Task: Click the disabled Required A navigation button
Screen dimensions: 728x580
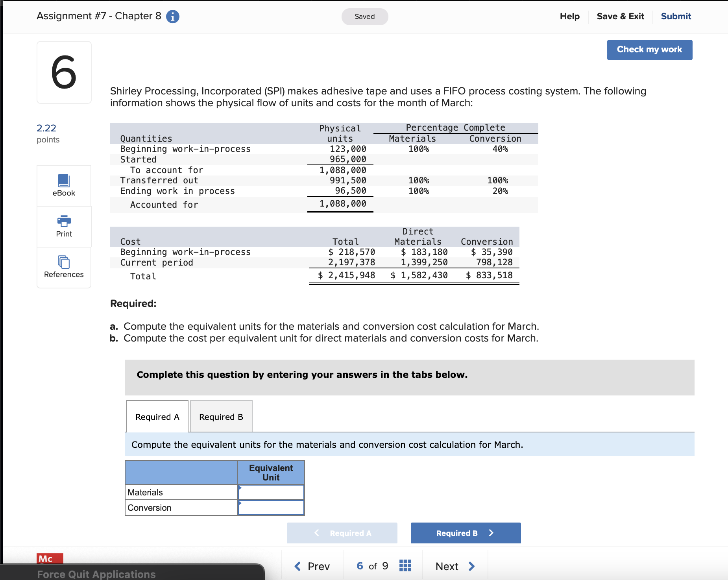Action: [x=342, y=533]
